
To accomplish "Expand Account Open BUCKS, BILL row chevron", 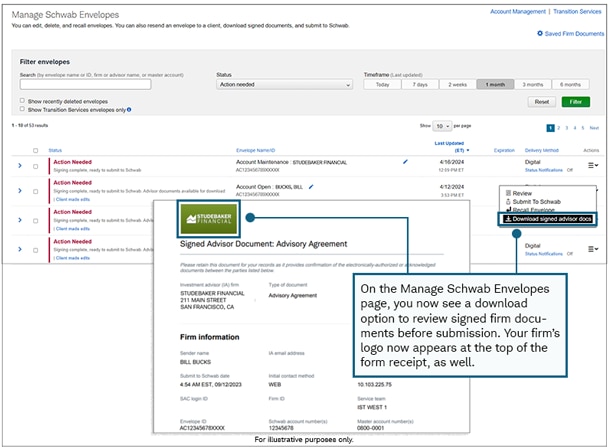I will pyautogui.click(x=20, y=191).
